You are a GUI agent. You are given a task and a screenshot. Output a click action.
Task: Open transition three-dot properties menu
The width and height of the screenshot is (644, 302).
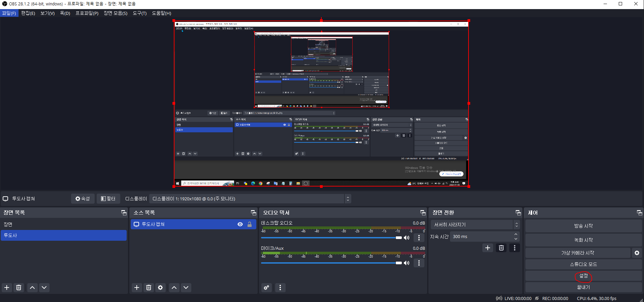pos(515,248)
